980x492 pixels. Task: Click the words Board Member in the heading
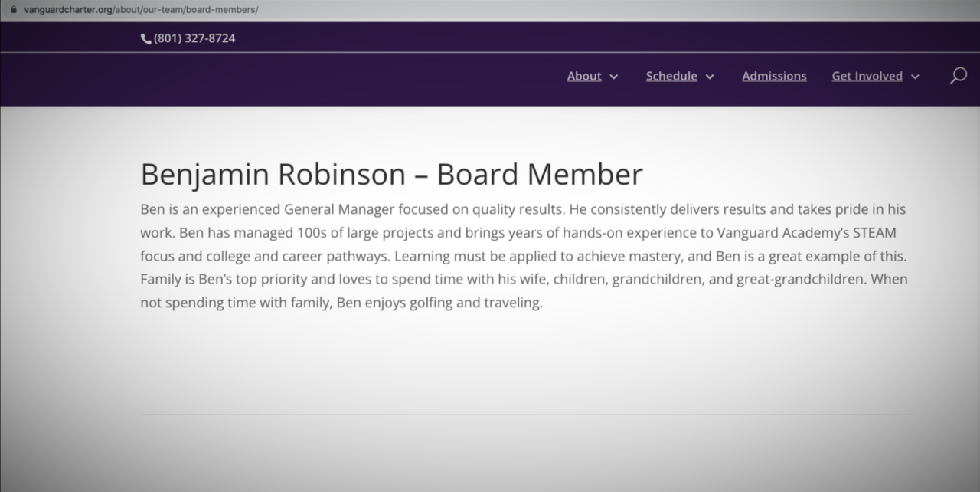539,175
